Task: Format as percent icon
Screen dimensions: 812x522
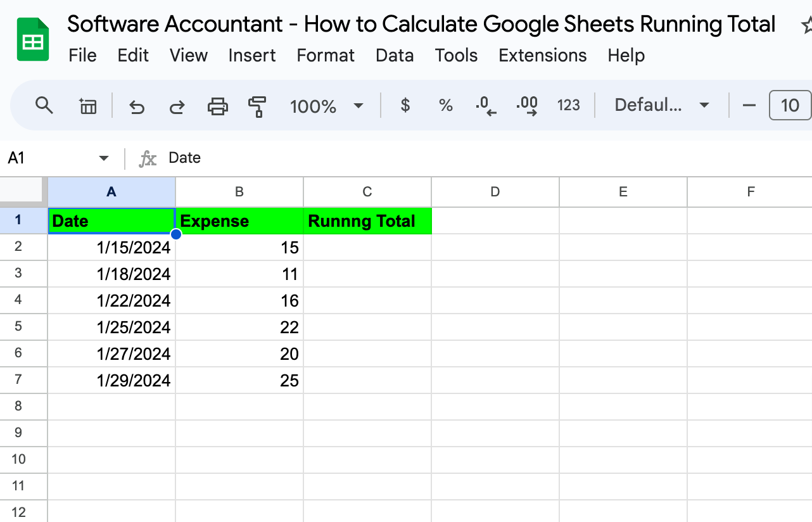Action: 446,106
